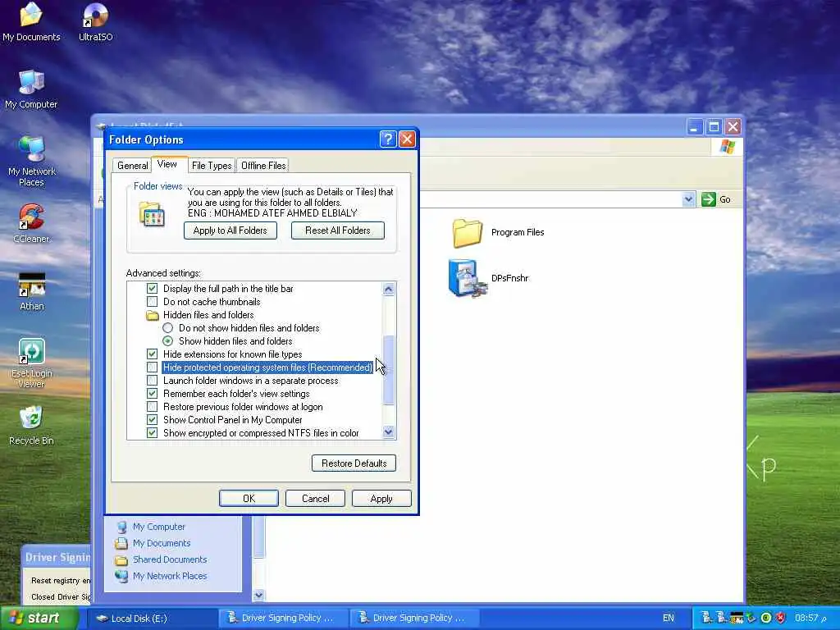
Task: Open My Network Places link in sidebar
Action: [170, 576]
